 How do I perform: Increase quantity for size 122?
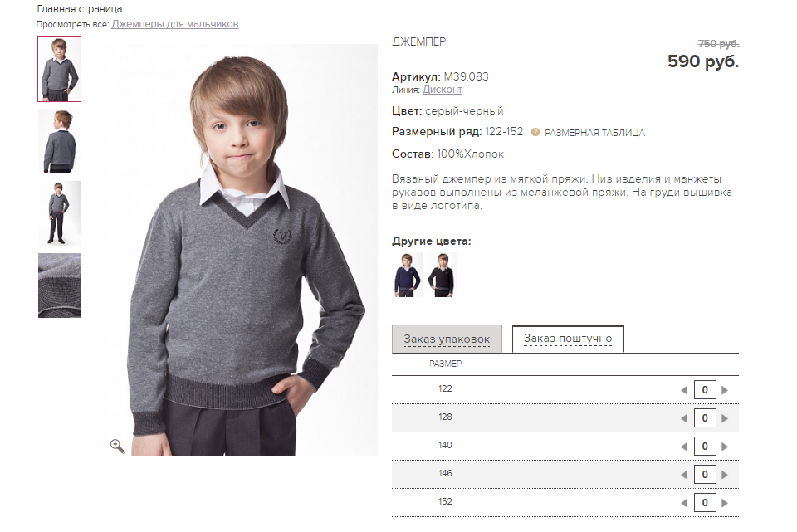[725, 390]
